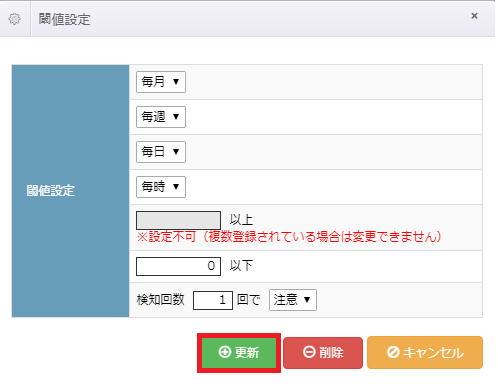Click the 検知回数 label text
Image resolution: width=498 pixels, height=386 pixels.
point(160,299)
